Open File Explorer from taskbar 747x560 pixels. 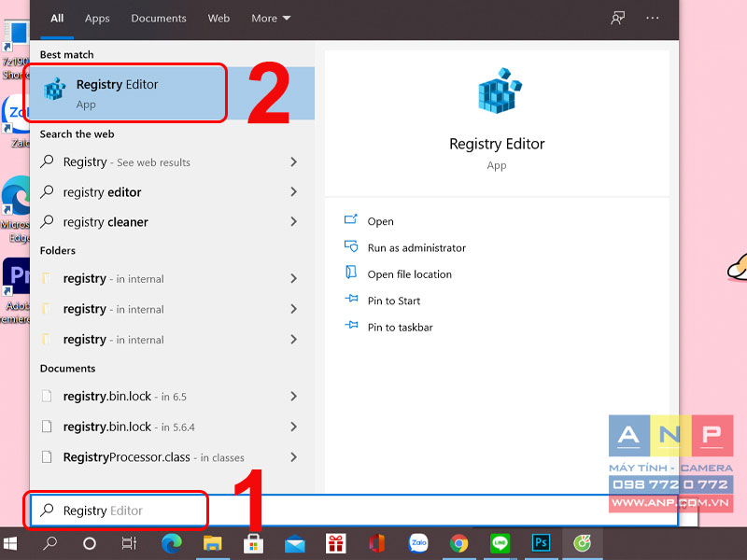213,543
